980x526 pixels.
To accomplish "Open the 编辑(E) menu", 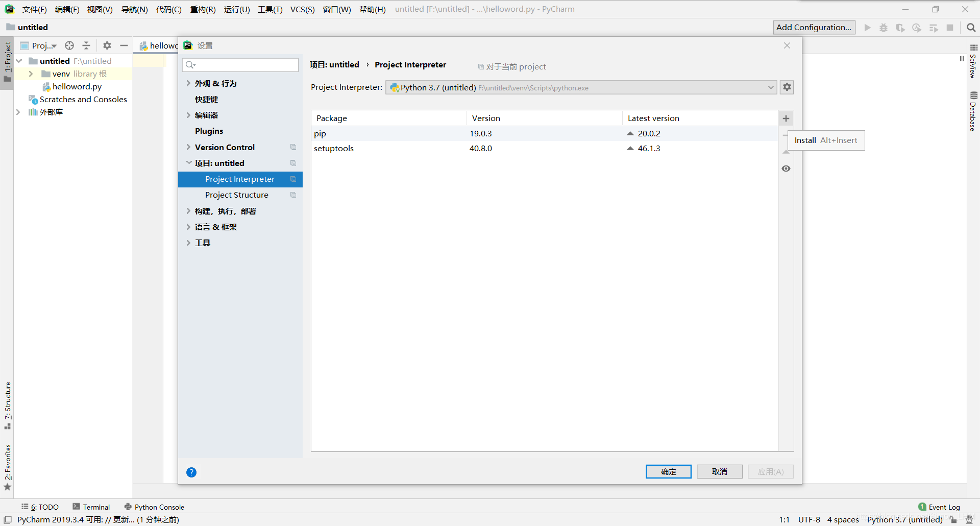I will [x=67, y=9].
